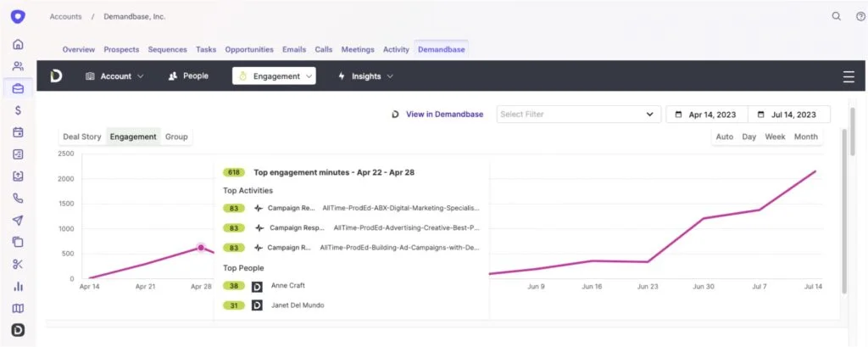Open the Templates stacked-pages sidebar icon
This screenshot has height=347, width=868.
click(18, 242)
